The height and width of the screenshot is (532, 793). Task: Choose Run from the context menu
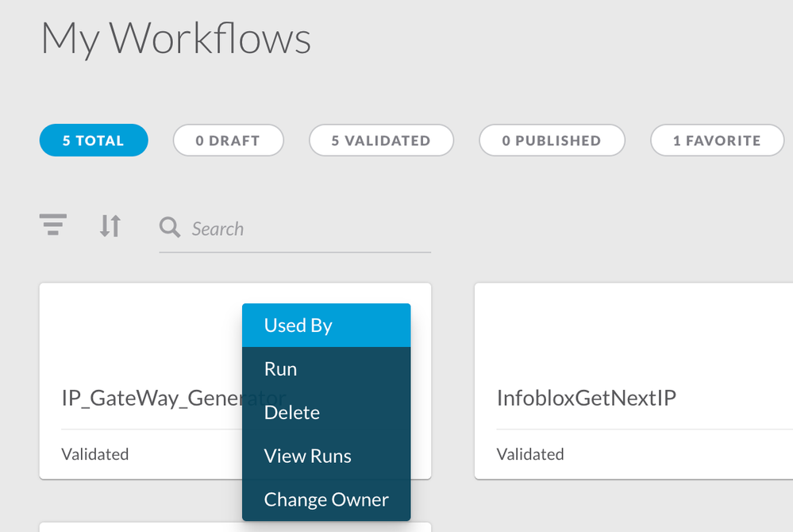point(326,368)
